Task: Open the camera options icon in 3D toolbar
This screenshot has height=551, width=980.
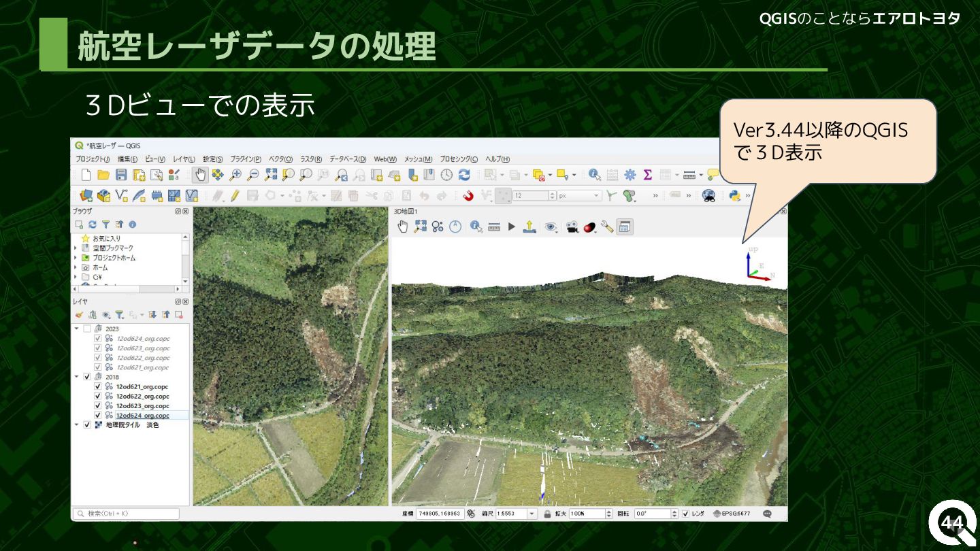Action: 572,227
